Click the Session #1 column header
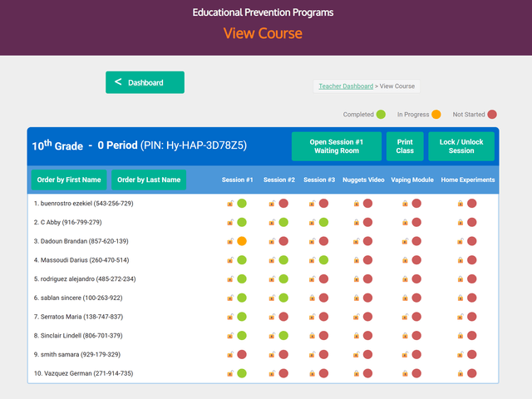This screenshot has width=532, height=399. pyautogui.click(x=237, y=180)
